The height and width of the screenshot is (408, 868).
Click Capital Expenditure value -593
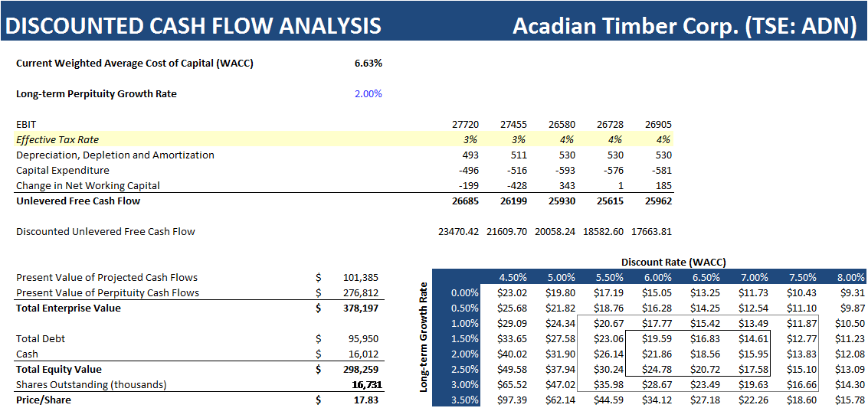[x=565, y=170]
